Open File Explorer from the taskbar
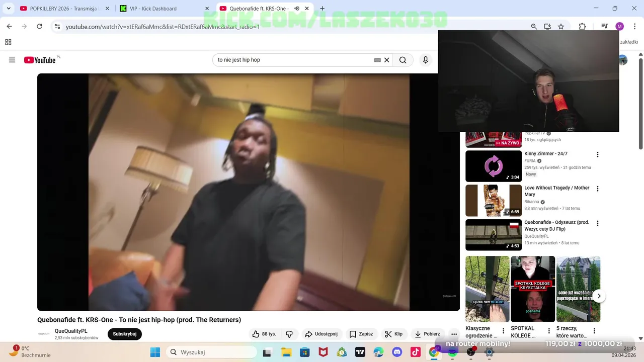The height and width of the screenshot is (362, 644). [x=286, y=352]
